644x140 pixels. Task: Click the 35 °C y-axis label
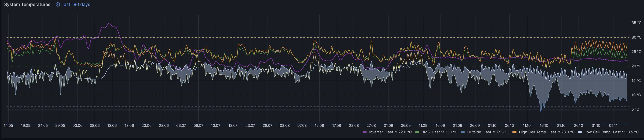(636, 23)
